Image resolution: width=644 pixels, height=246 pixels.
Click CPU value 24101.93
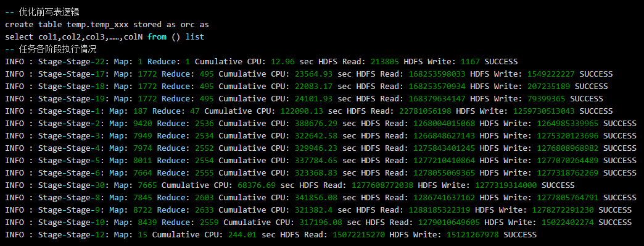click(314, 99)
